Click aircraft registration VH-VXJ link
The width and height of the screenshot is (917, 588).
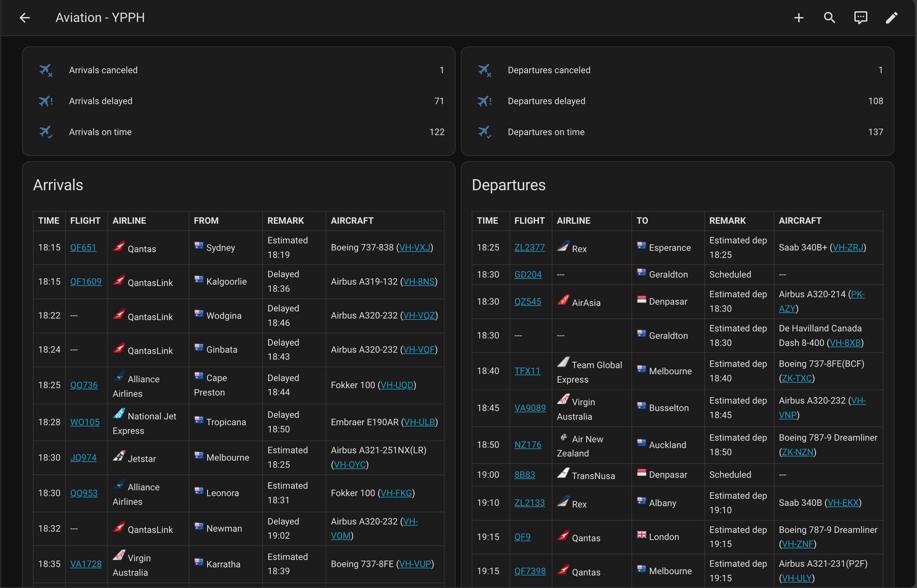[415, 248]
